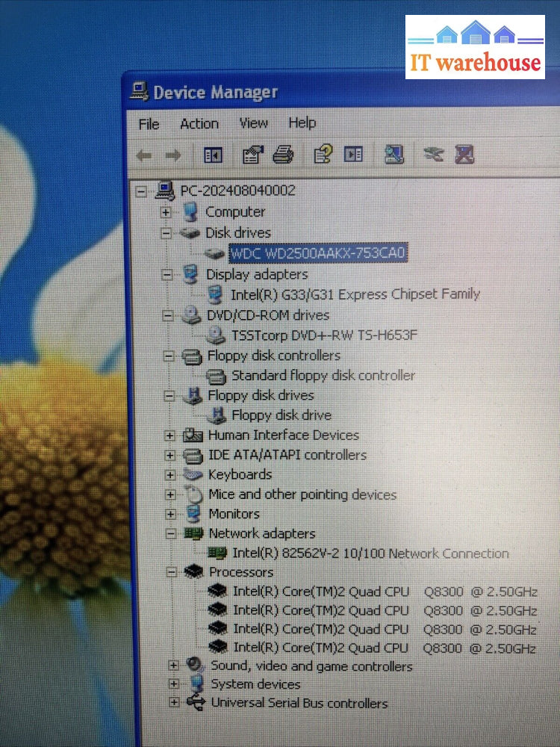This screenshot has height=747, width=560.
Task: Select the WDC WD2500AAKX disk drive
Action: 318,253
